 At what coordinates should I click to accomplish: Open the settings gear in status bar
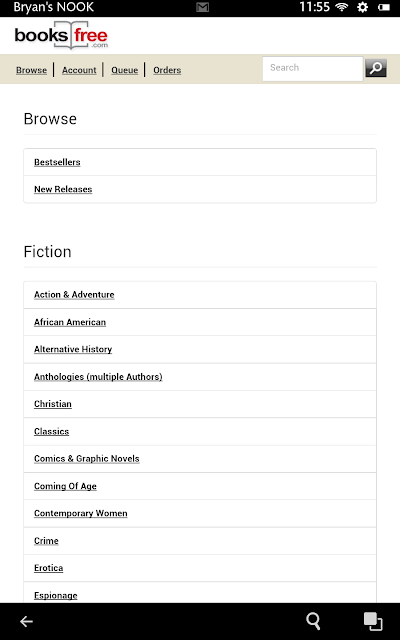(362, 7)
